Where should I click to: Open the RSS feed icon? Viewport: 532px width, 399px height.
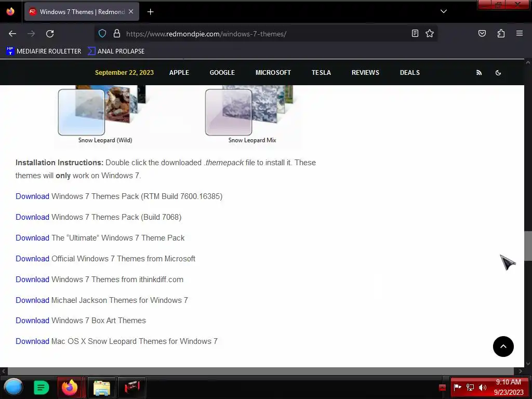(478, 73)
